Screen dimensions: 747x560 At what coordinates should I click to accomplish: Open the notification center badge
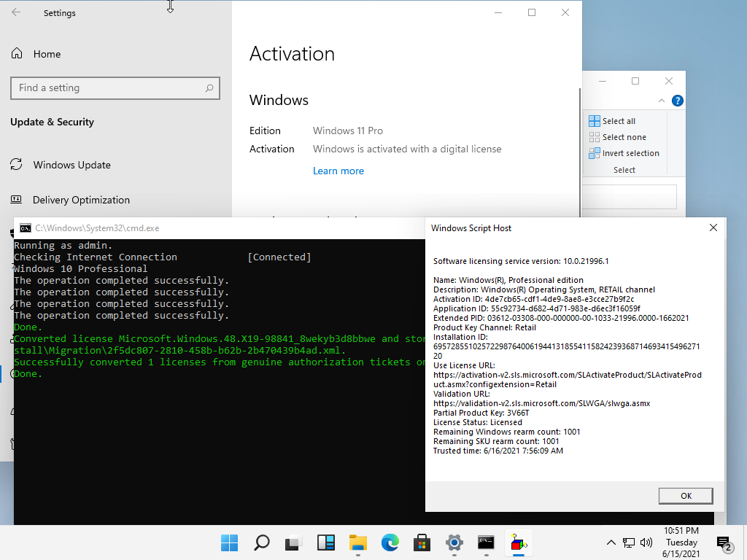[x=724, y=544]
